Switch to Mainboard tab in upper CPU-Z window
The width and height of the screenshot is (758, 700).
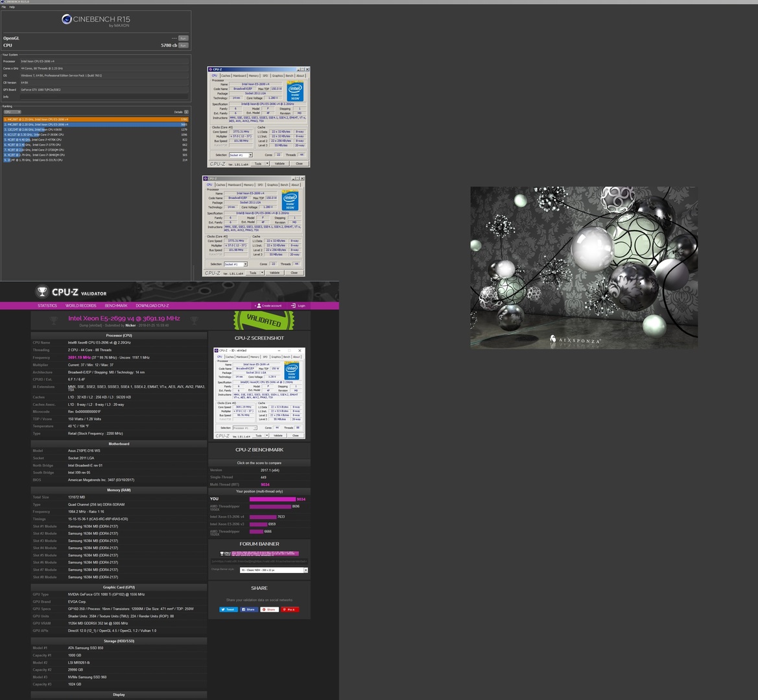click(x=239, y=76)
